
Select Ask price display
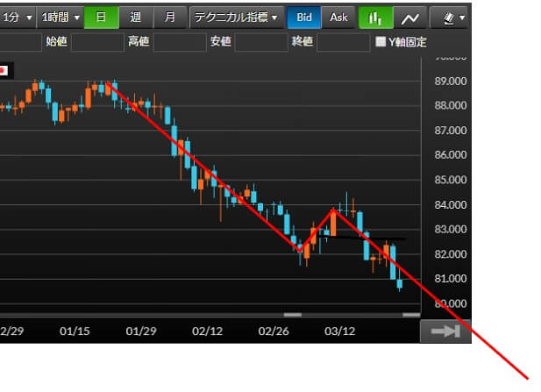[x=338, y=18]
